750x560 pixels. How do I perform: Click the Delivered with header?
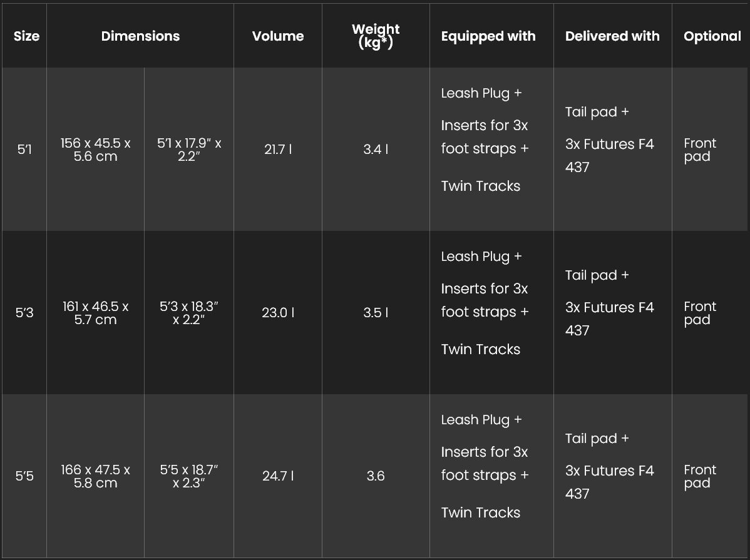tap(612, 36)
